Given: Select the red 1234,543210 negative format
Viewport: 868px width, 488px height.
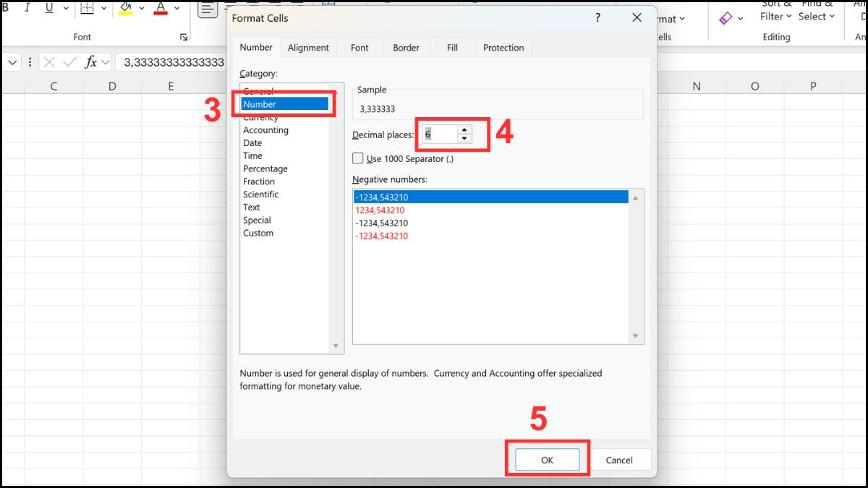Looking at the screenshot, I should click(x=381, y=210).
